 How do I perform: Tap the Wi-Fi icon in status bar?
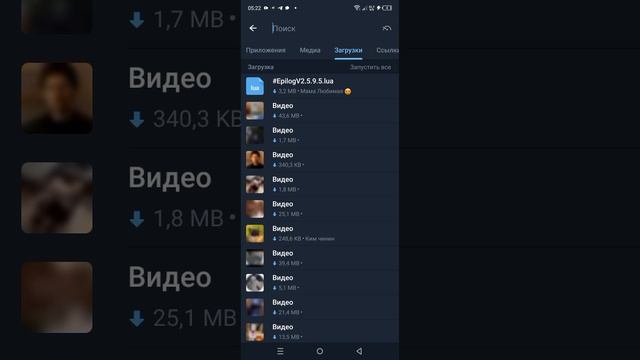pos(357,8)
